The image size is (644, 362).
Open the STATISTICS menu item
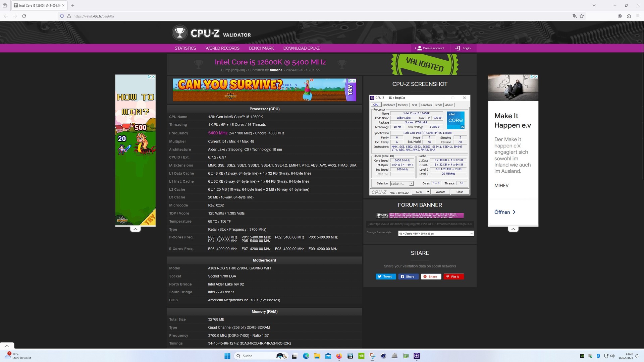pyautogui.click(x=185, y=48)
